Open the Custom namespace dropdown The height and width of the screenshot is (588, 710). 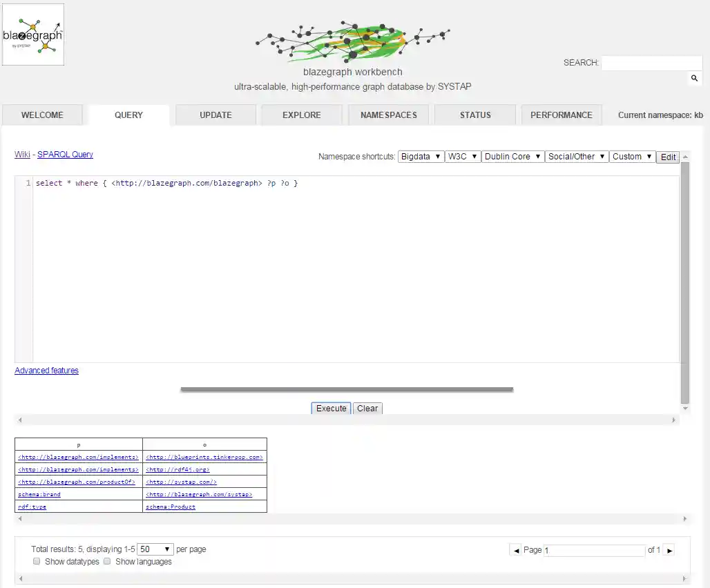coord(632,157)
